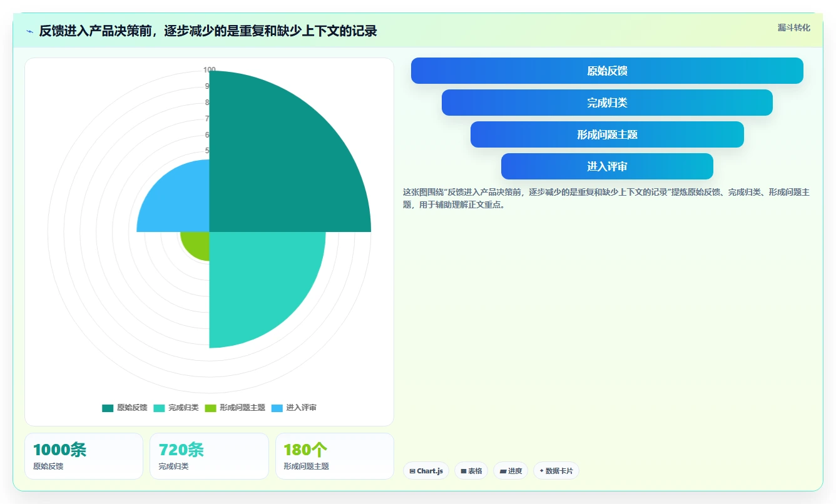836x504 pixels.
Task: Click the description paragraph under the funnel
Action: 606,198
